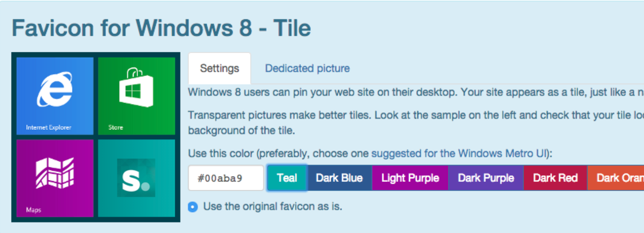Apply the Dark Purple tile color

point(486,178)
